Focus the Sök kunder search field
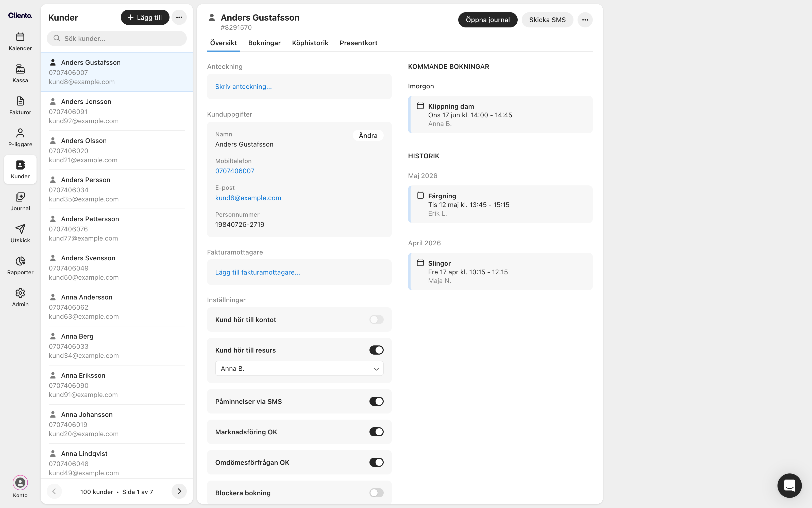The image size is (812, 508). pos(117,38)
